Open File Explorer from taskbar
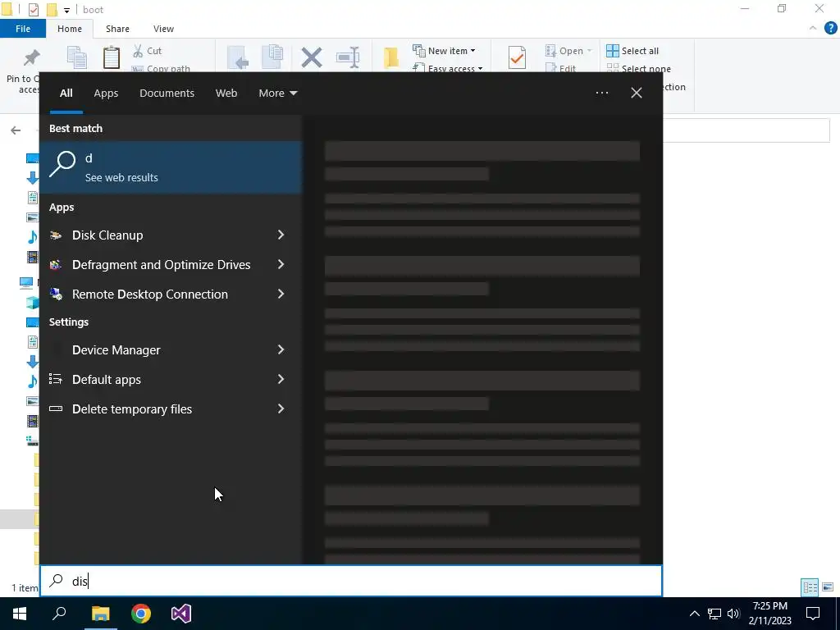This screenshot has width=840, height=630. pyautogui.click(x=100, y=614)
